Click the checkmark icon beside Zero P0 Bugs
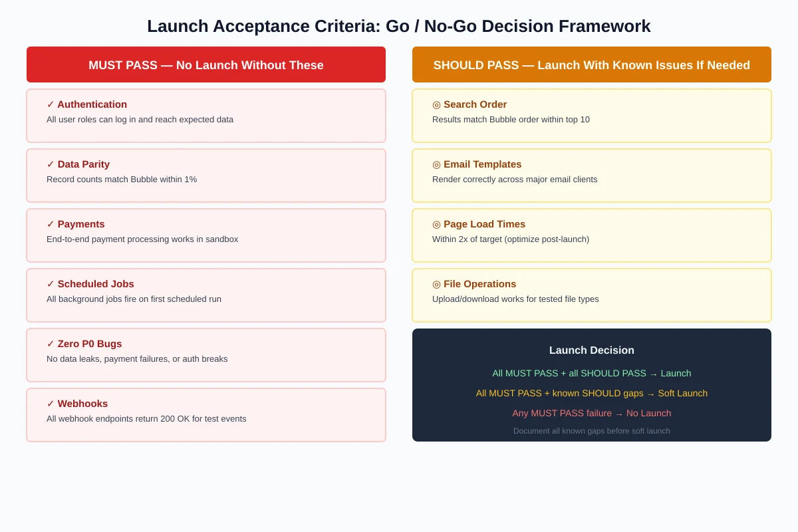The image size is (798, 532). 51,344
